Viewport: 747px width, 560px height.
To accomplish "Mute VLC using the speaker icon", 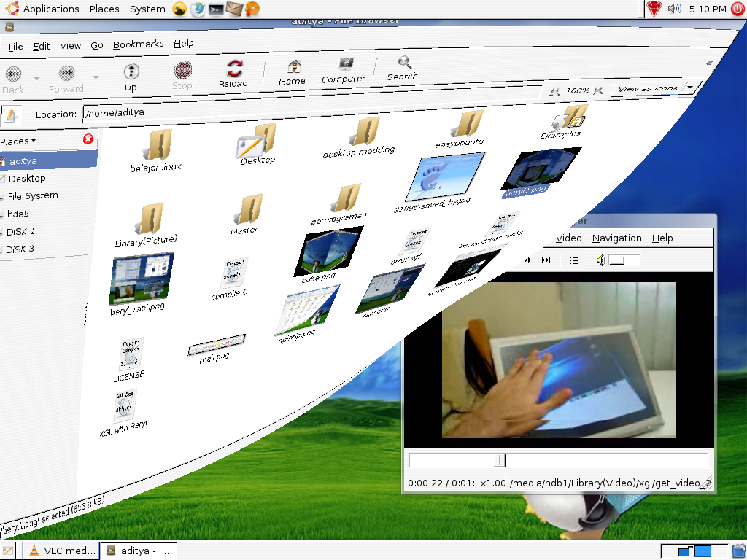I will tap(600, 260).
